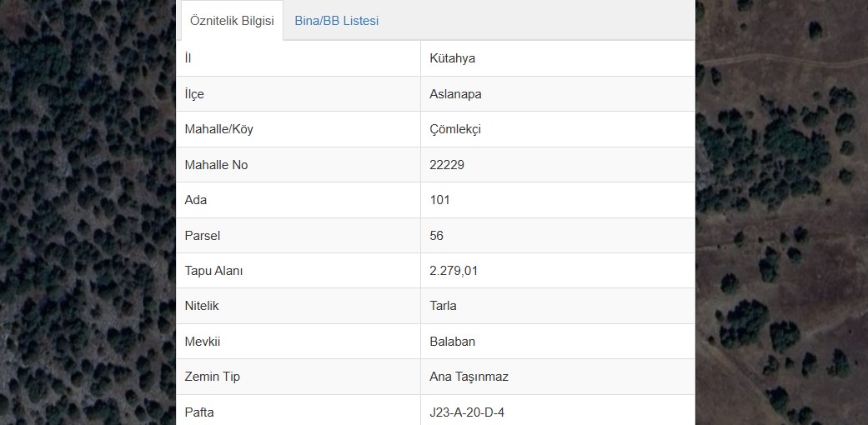The width and height of the screenshot is (868, 425).
Task: Select the Öznitelik Bilgisi tab
Action: (x=232, y=21)
